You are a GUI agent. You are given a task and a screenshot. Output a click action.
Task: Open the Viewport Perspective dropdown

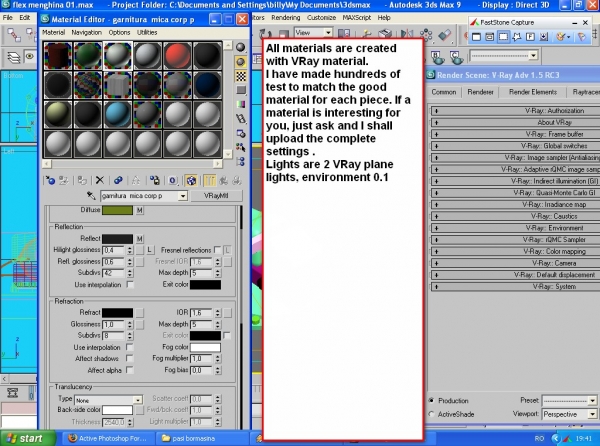(x=592, y=414)
